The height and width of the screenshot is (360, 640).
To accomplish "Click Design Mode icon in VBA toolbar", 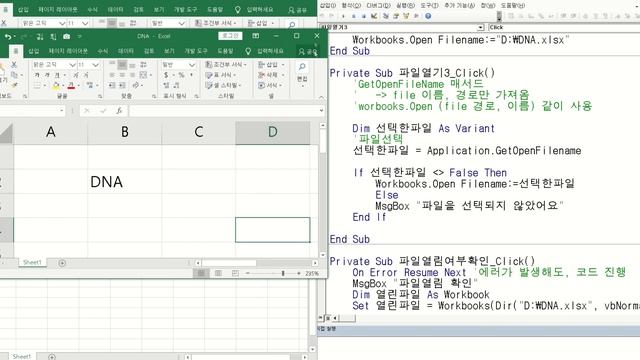I will pyautogui.click(x=374, y=16).
